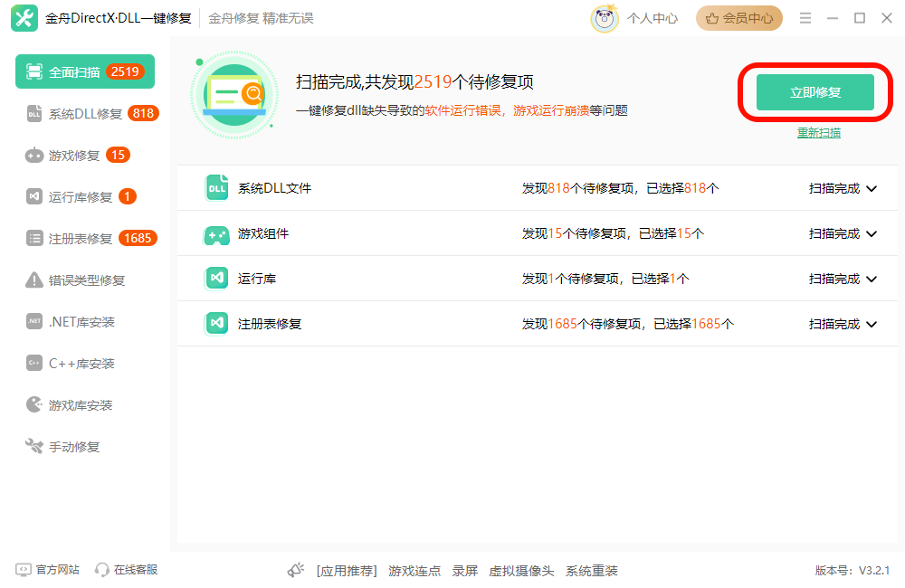The width and height of the screenshot is (905, 588).
Task: Click the panda avatar icon
Action: click(x=605, y=18)
